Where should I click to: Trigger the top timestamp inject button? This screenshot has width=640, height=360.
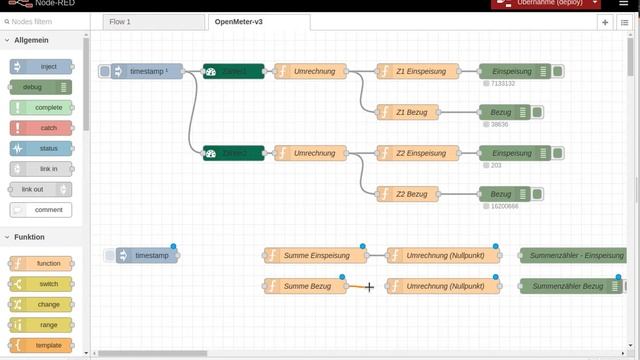click(104, 71)
